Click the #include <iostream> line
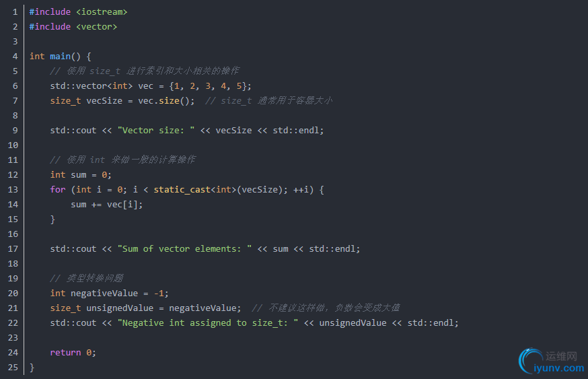 [x=78, y=12]
